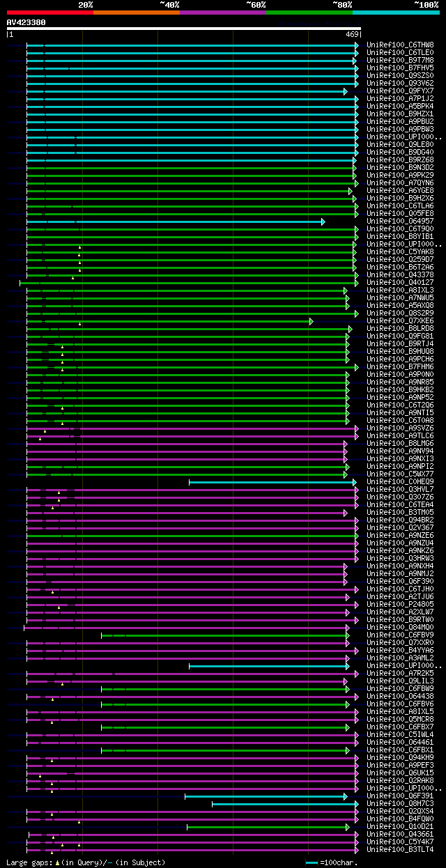Select the UniRef100_B3TM05 link
This screenshot has height=868, width=446.
coord(400,513)
